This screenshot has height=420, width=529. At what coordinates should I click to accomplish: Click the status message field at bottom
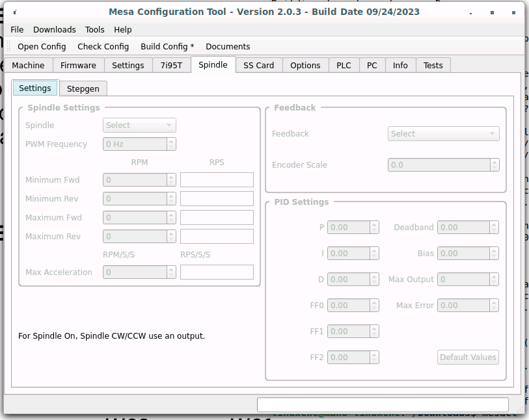[383, 404]
